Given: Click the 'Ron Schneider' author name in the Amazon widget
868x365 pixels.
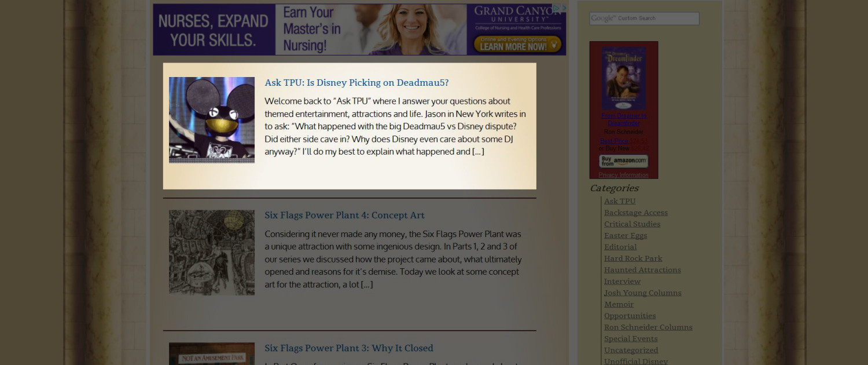Looking at the screenshot, I should coord(624,132).
